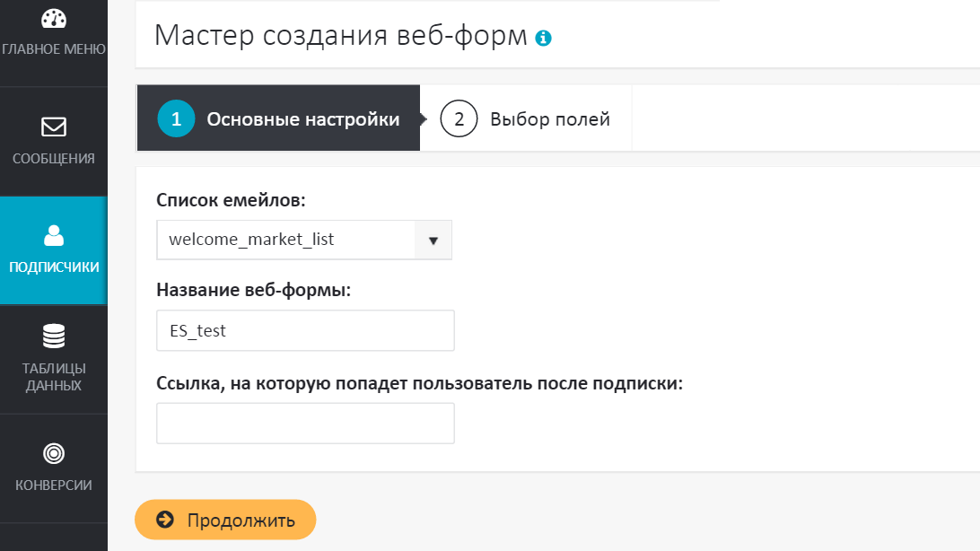
Task: Select the Основные настройки step tab
Action: coord(302,119)
